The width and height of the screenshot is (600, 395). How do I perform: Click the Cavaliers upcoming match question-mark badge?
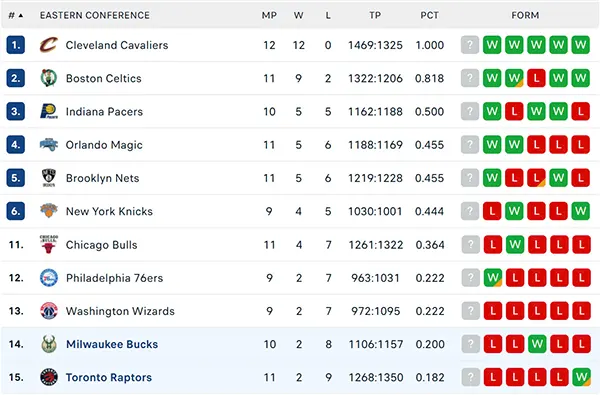[470, 45]
